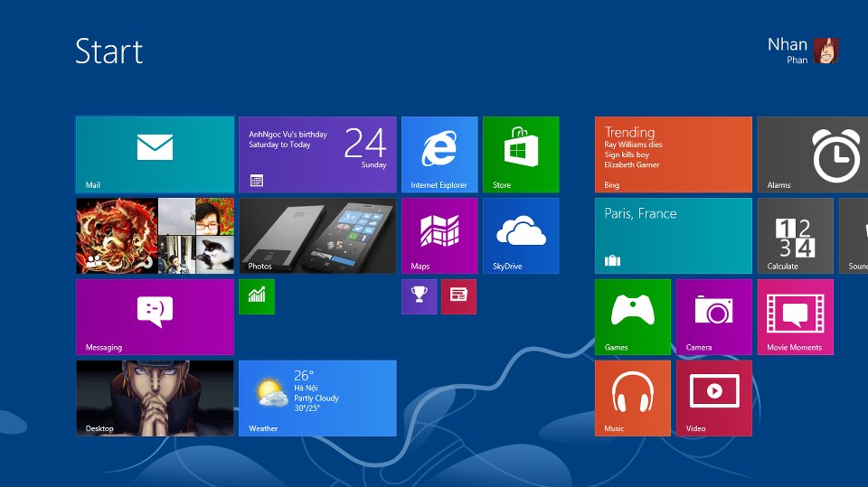Image resolution: width=868 pixels, height=487 pixels.
Task: Open the SkyDrive tile
Action: [521, 236]
